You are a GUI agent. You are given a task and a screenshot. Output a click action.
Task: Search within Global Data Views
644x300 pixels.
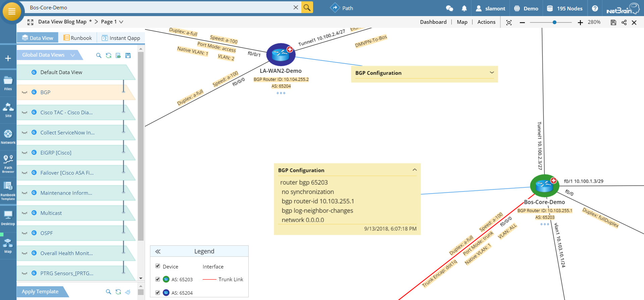point(99,55)
